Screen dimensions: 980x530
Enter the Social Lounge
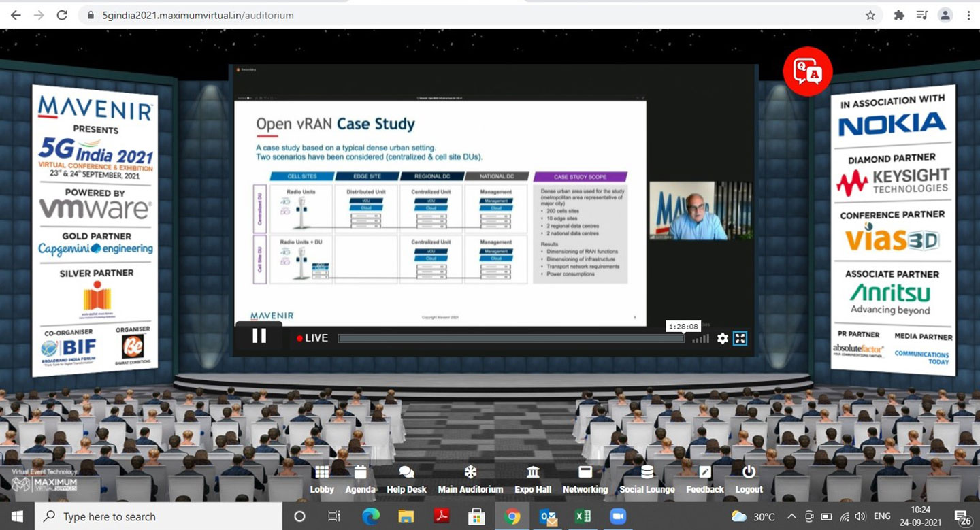(x=647, y=480)
